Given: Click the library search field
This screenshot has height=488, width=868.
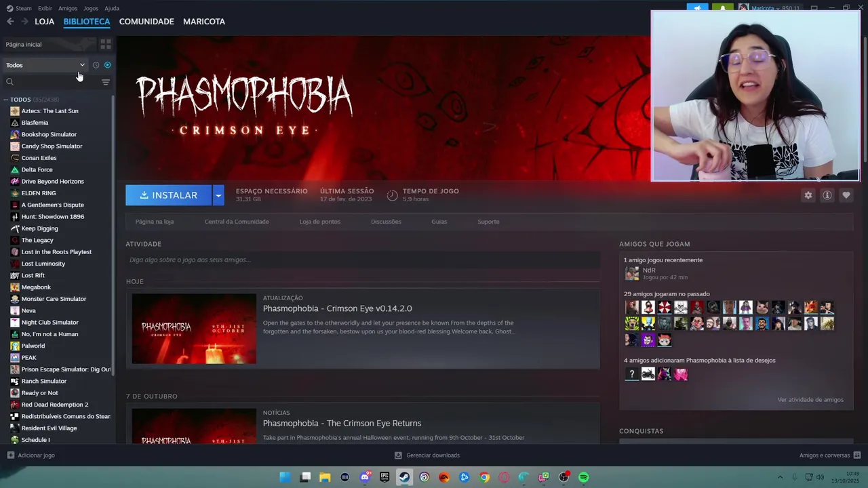Looking at the screenshot, I should click(51, 82).
